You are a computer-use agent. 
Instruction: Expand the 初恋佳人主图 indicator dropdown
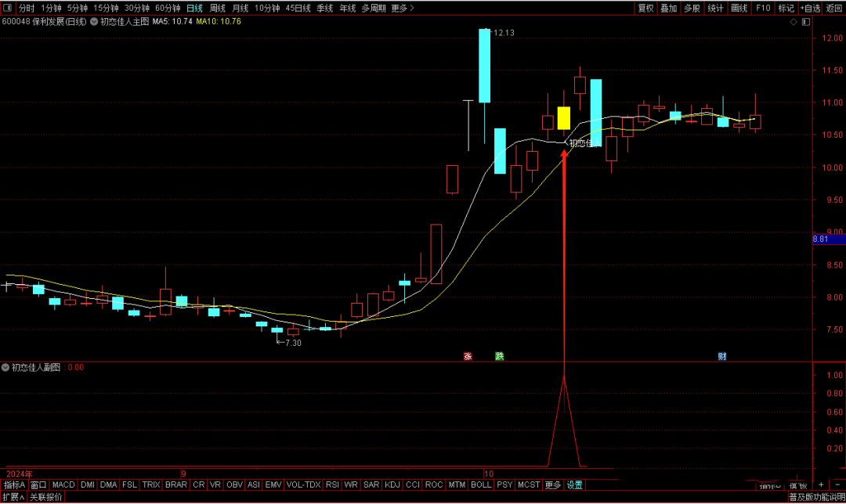(92, 22)
